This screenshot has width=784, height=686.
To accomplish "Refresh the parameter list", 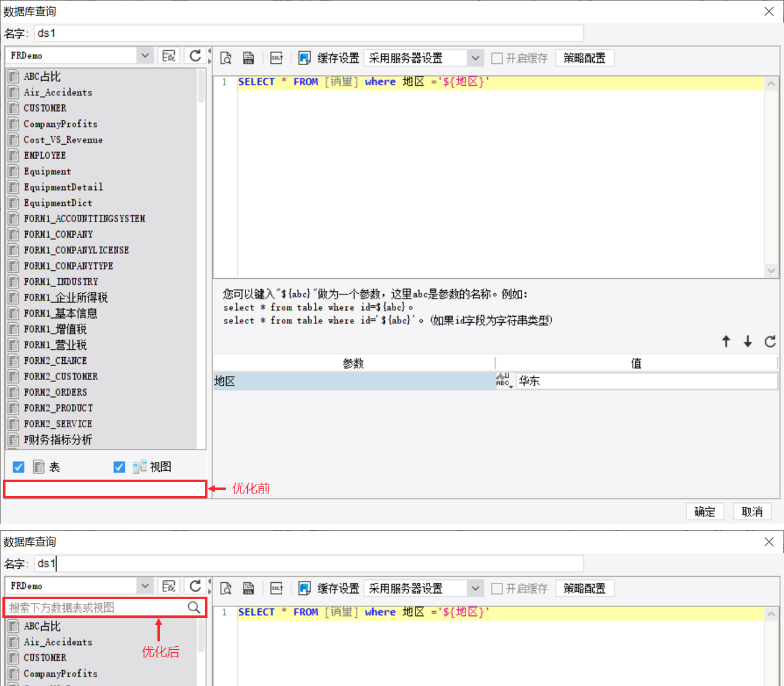I will pyautogui.click(x=770, y=341).
